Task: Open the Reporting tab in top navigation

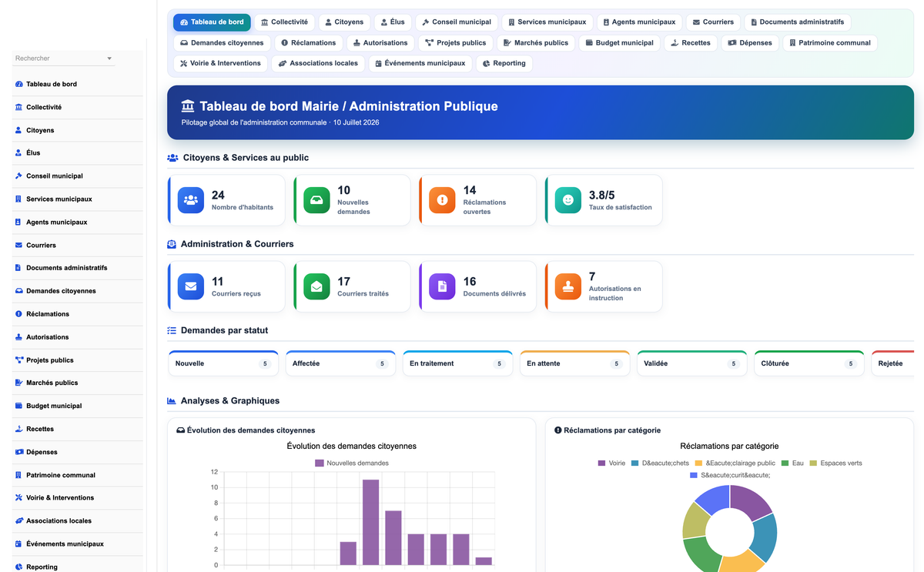Action: pyautogui.click(x=504, y=63)
